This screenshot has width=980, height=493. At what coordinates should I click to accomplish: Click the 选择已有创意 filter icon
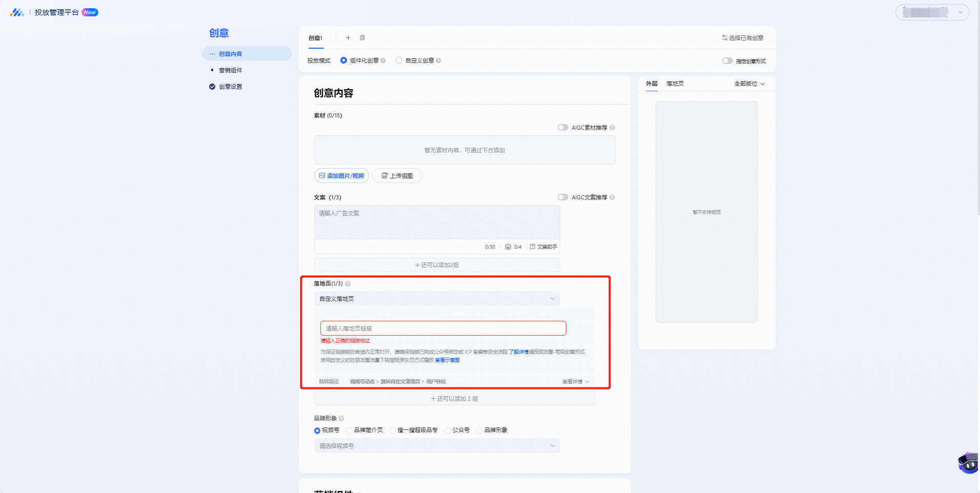(725, 38)
